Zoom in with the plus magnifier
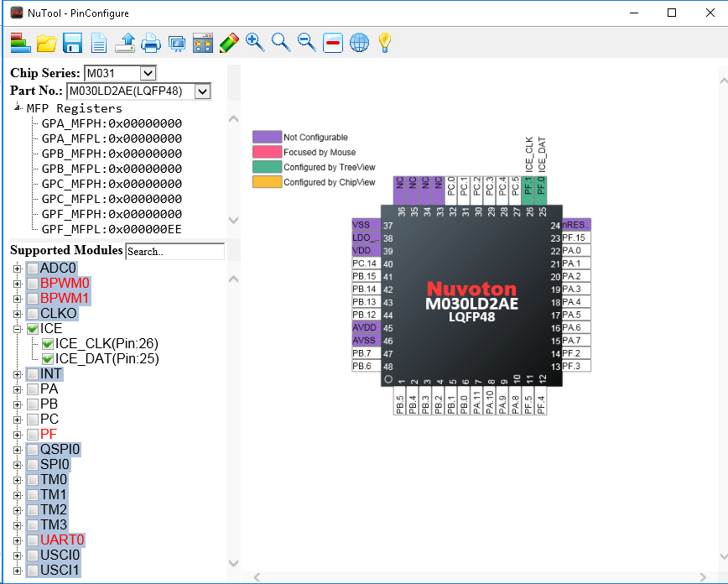The image size is (728, 584). [255, 43]
